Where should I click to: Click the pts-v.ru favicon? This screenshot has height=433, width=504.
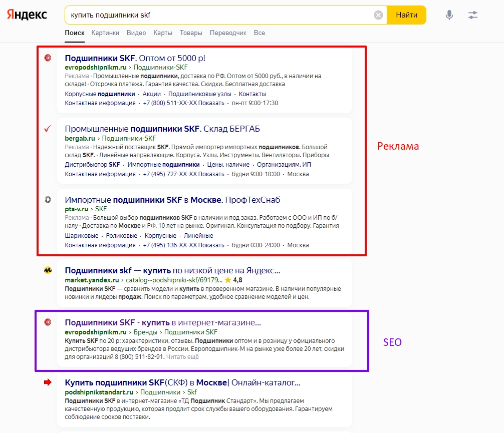tap(48, 200)
